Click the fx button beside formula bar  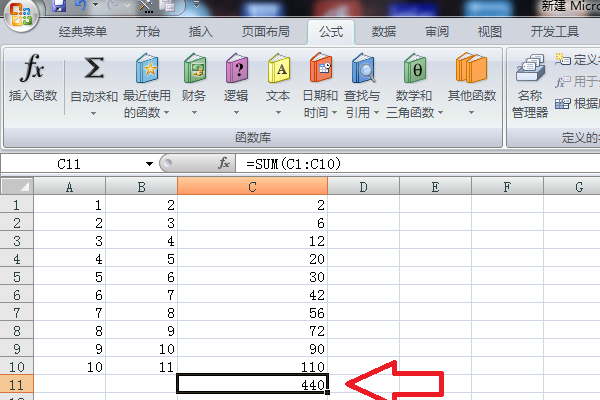click(x=224, y=164)
